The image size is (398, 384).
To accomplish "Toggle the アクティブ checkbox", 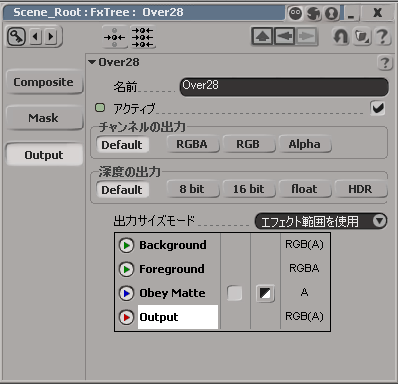I will (x=378, y=108).
